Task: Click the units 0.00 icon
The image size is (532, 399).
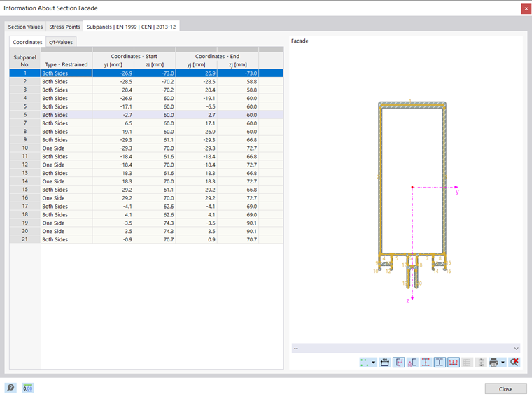Action: [x=28, y=388]
